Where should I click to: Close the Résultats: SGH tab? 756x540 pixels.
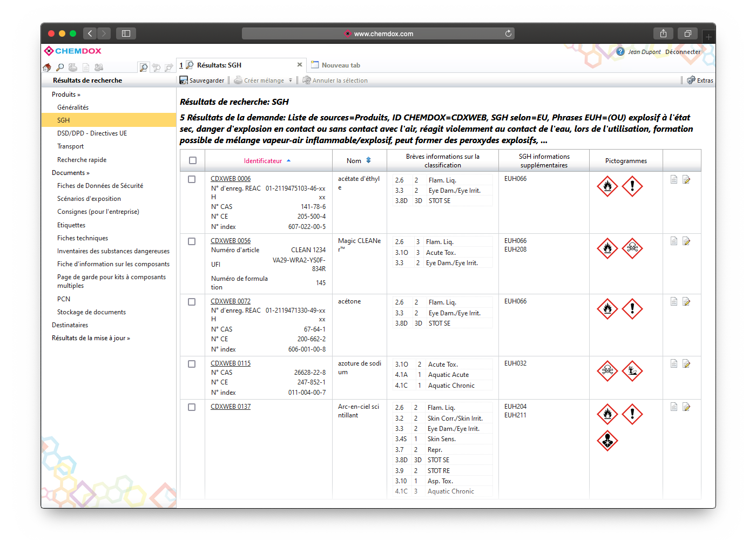(x=300, y=65)
